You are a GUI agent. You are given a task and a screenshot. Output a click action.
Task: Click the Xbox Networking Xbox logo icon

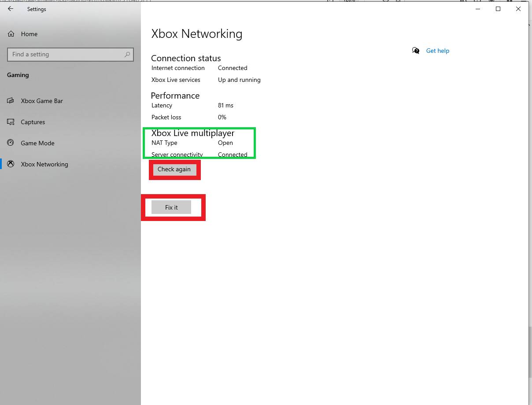click(x=11, y=164)
